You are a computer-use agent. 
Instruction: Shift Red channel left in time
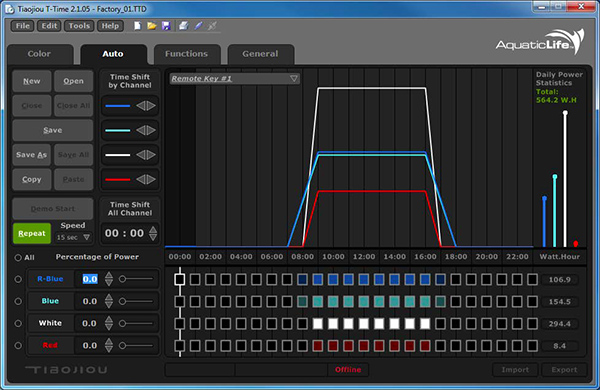pyautogui.click(x=141, y=179)
